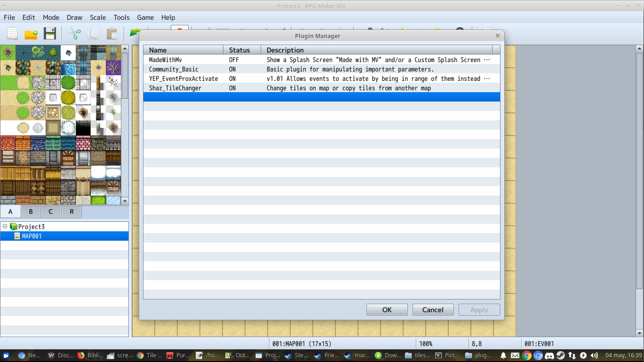Click map view scroll up arrow
Viewport: 644px width, 362px height.
click(639, 48)
